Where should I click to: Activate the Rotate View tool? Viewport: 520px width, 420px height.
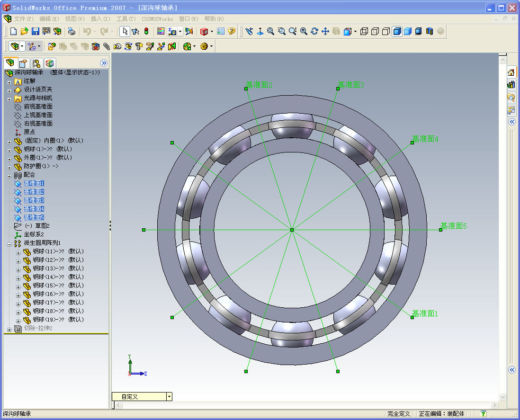pos(314,31)
